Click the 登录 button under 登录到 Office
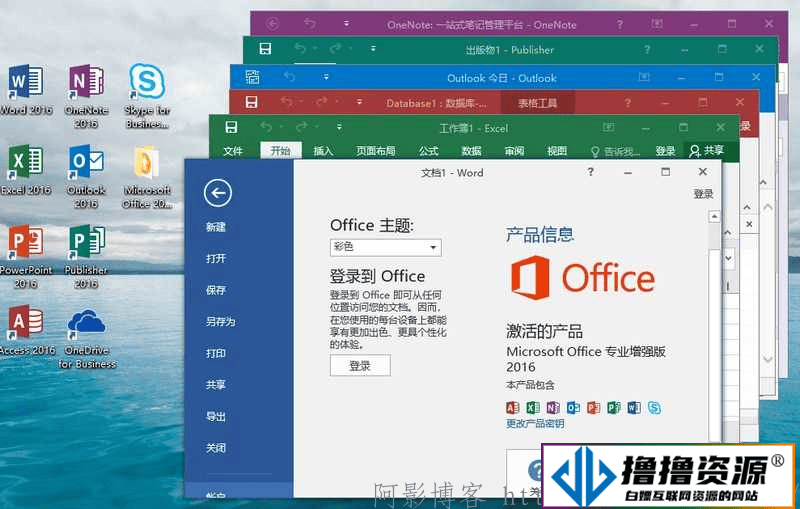 [360, 366]
